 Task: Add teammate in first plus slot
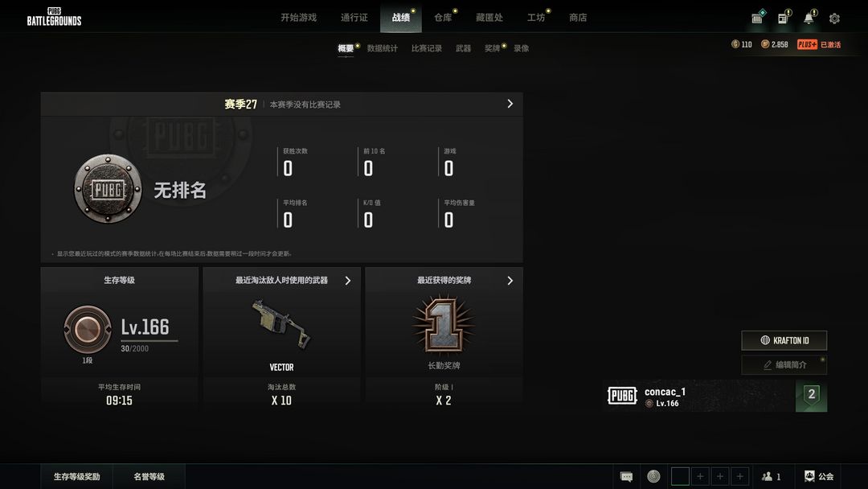700,476
